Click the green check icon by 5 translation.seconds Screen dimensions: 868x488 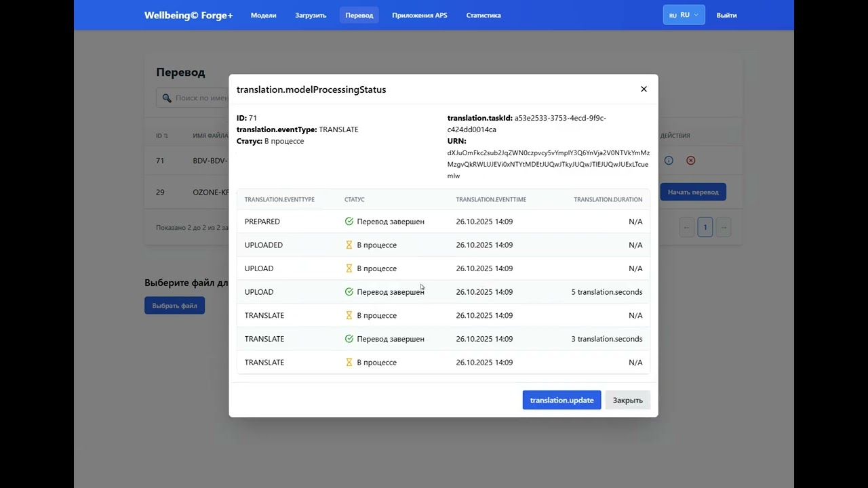tap(349, 291)
